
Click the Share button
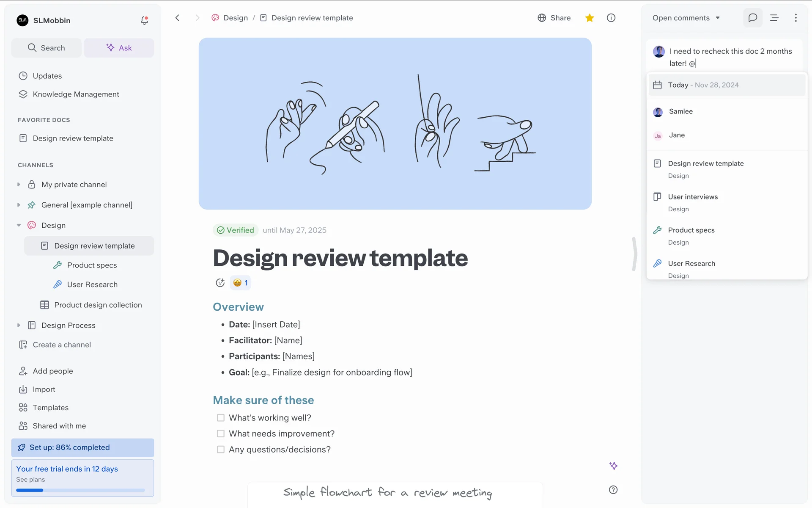(x=554, y=18)
